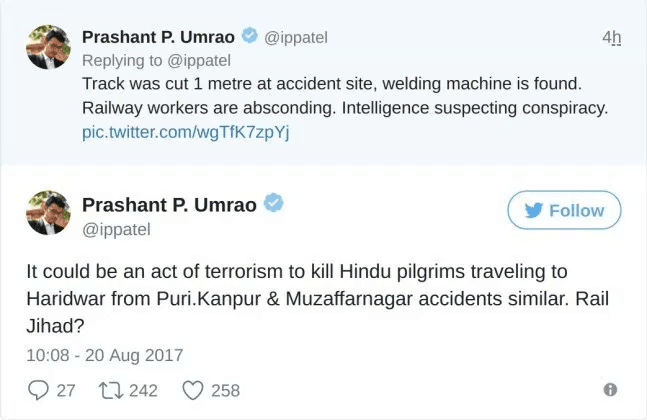This screenshot has height=420, width=647.
Task: Click verified badge in the main tweet
Action: (x=273, y=204)
